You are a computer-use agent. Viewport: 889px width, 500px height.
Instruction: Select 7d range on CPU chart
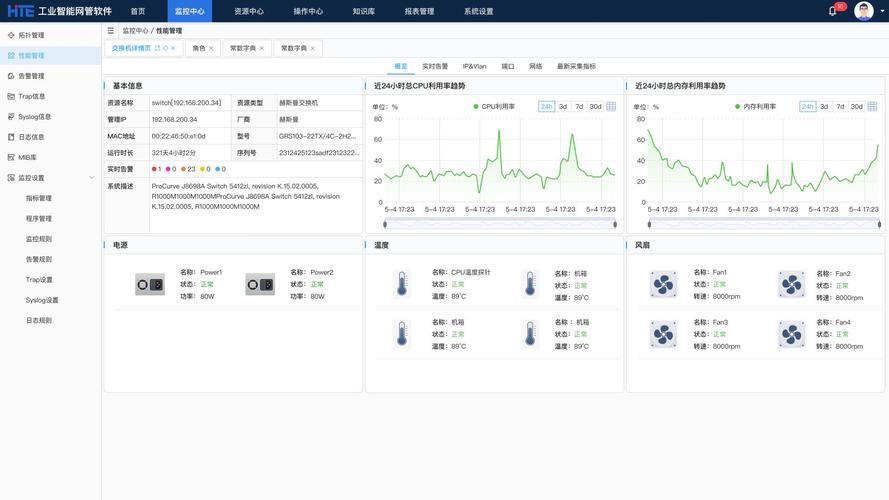click(579, 107)
